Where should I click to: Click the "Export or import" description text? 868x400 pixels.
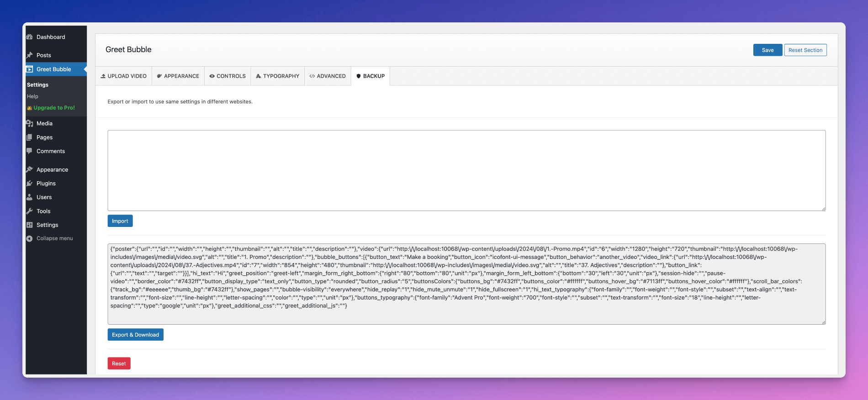tap(180, 102)
